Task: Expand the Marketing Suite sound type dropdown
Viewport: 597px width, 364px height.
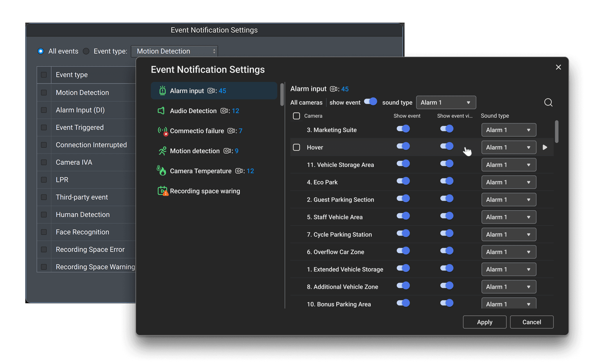Action: [509, 130]
